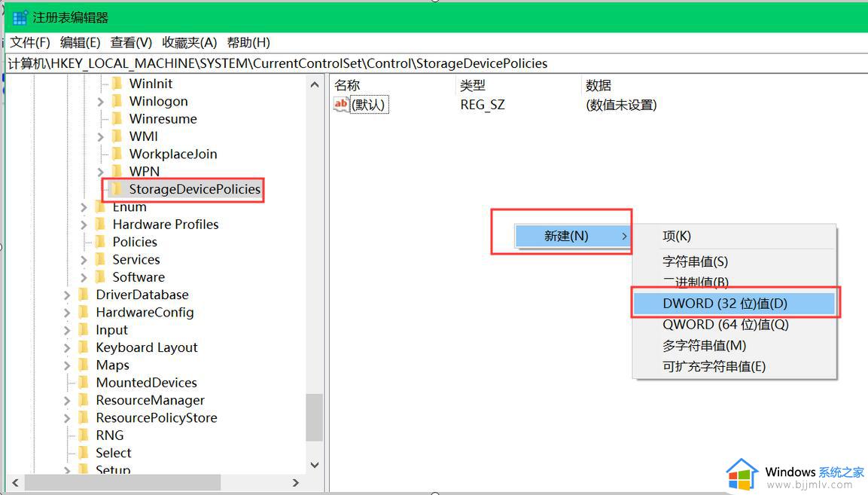Viewport: 868px width, 495px height.
Task: Click the WorkplaceJoin folder icon
Action: pos(117,154)
